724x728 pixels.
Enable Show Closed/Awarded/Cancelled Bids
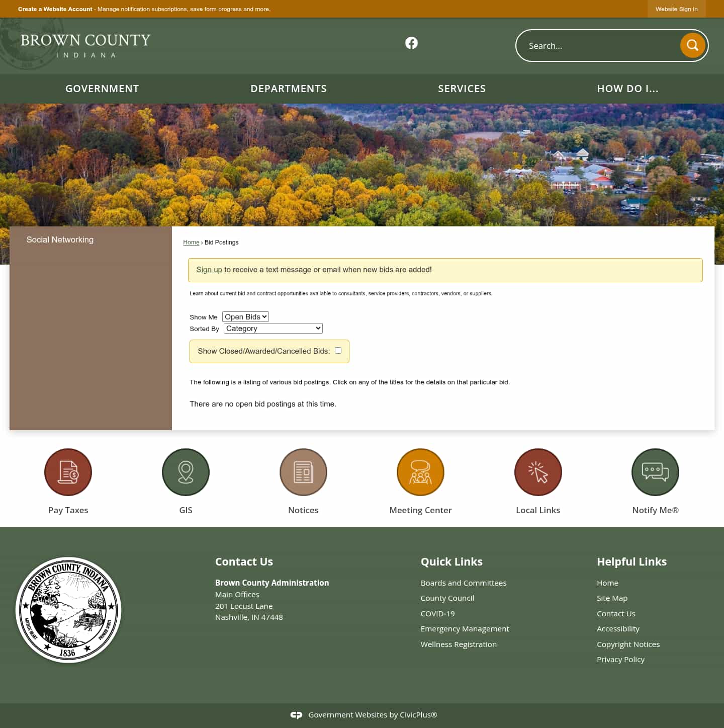[338, 350]
